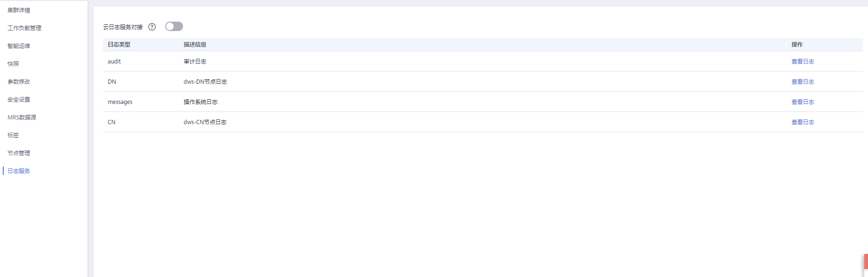Navigate to 参数修改 in the sidebar
The image size is (868, 277).
pyautogui.click(x=19, y=82)
